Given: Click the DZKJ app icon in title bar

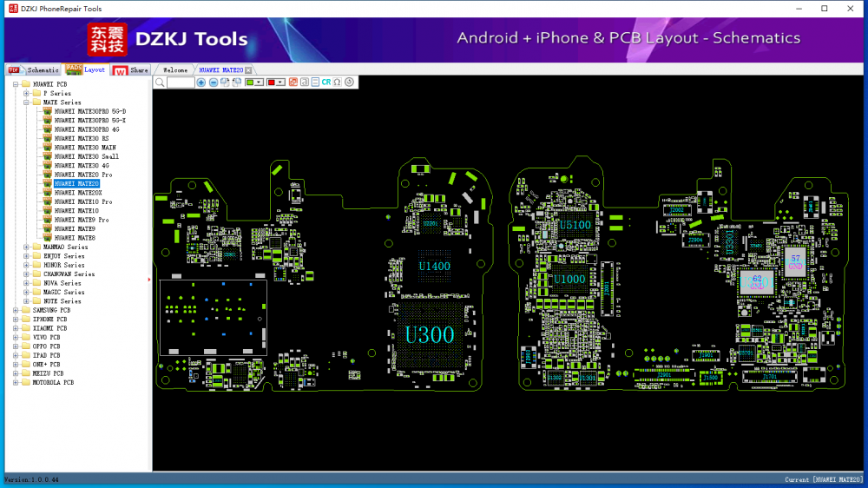Looking at the screenshot, I should tap(13, 9).
